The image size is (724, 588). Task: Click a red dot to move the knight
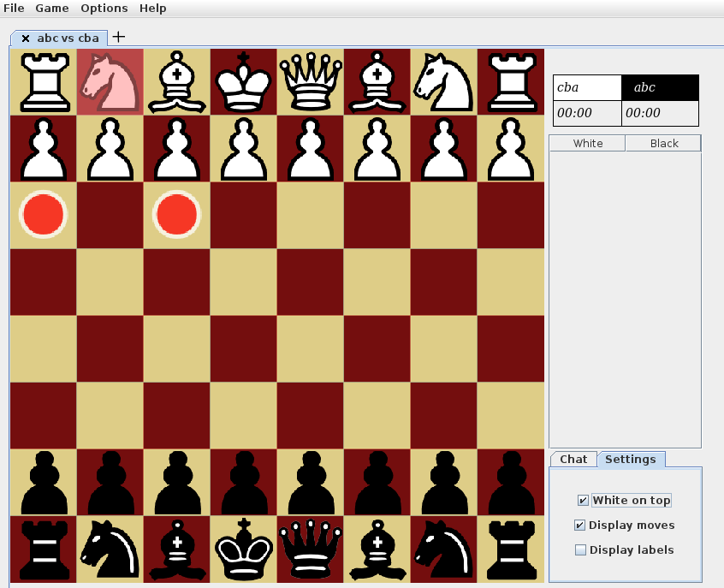tap(43, 215)
